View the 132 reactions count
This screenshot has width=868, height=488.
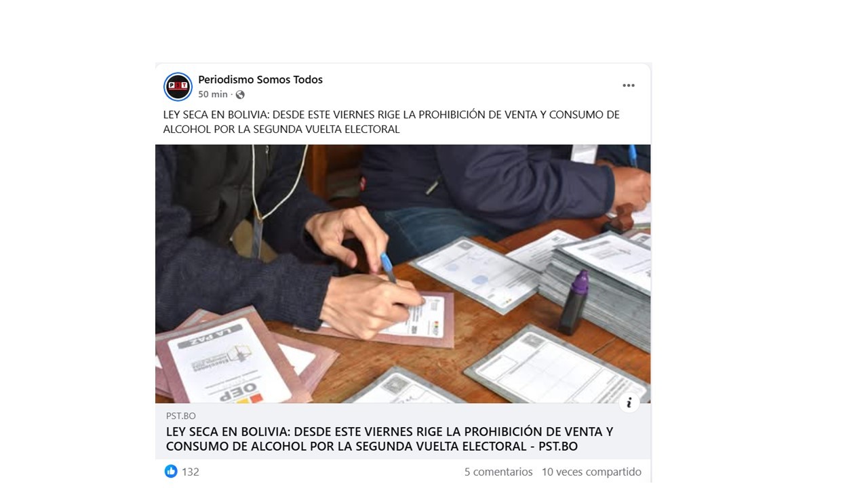click(191, 472)
